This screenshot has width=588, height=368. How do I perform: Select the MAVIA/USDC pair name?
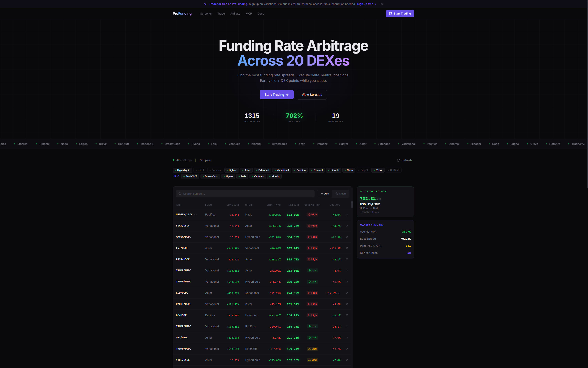[183, 237]
